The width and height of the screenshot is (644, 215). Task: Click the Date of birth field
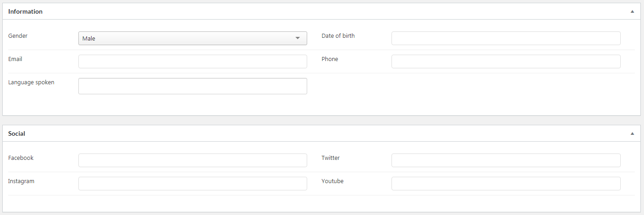point(506,38)
